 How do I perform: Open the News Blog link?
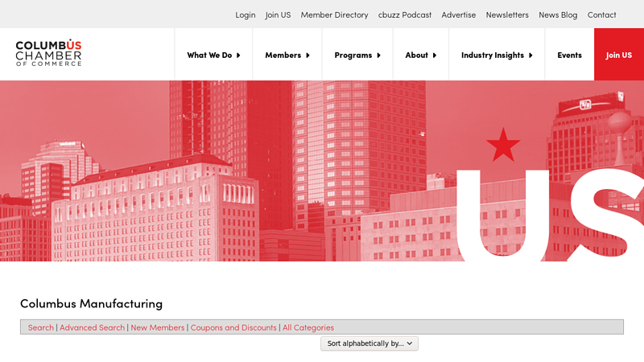click(558, 14)
